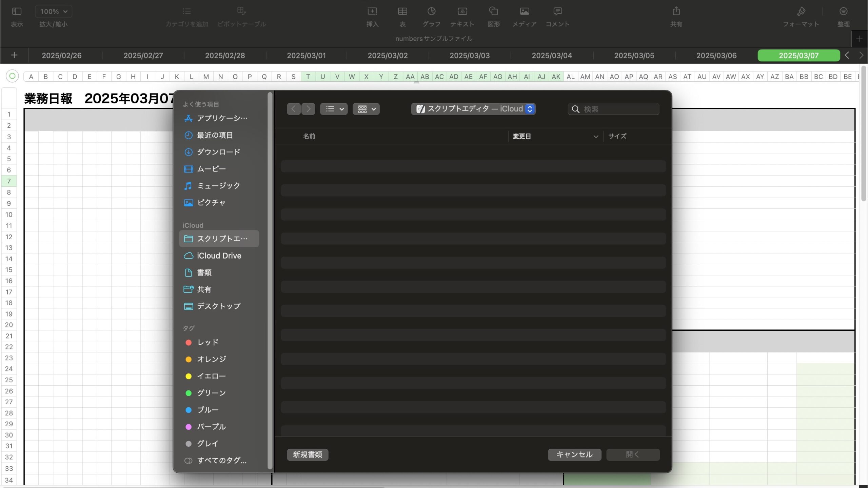
Task: Sort by 変更日 column header
Action: point(555,136)
